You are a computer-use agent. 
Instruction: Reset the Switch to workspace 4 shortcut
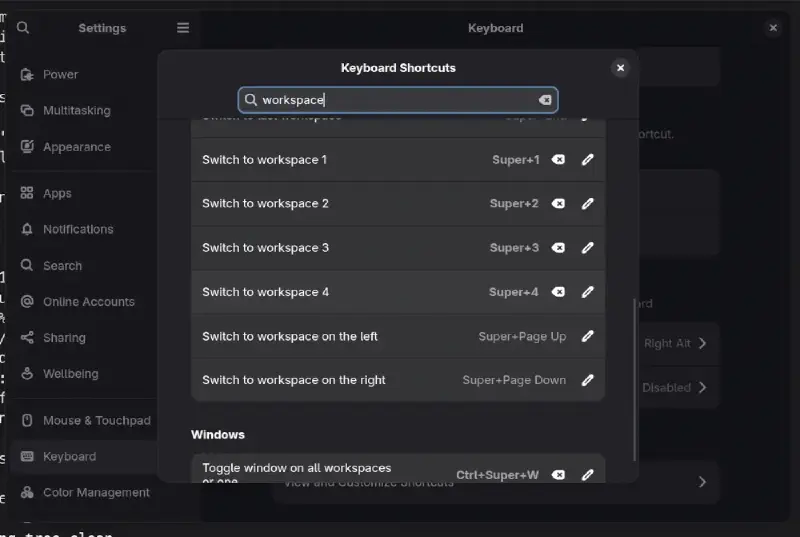pos(558,292)
